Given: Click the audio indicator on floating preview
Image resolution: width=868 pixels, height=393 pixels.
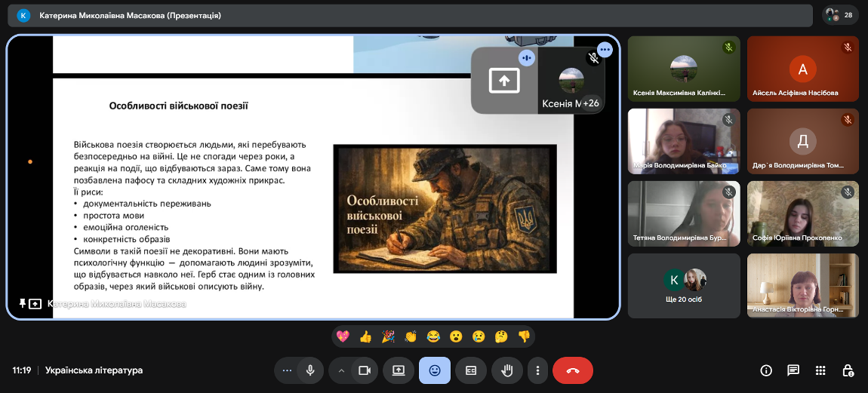Looking at the screenshot, I should click(526, 57).
